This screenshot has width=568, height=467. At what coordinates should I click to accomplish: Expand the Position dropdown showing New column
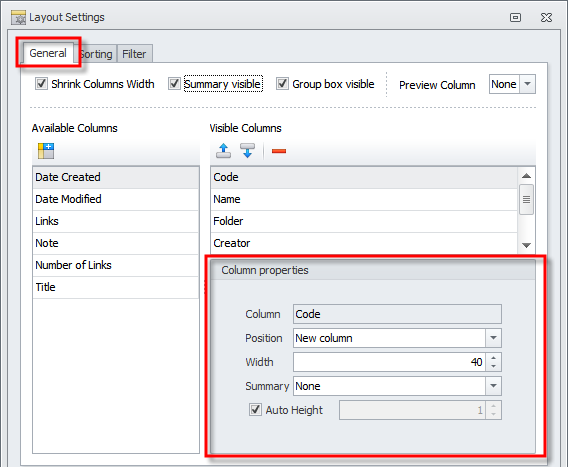pos(493,338)
